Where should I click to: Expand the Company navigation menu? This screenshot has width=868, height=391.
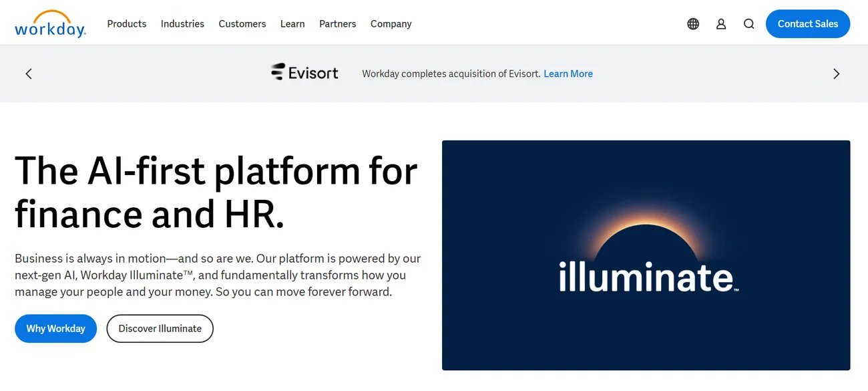(x=391, y=24)
